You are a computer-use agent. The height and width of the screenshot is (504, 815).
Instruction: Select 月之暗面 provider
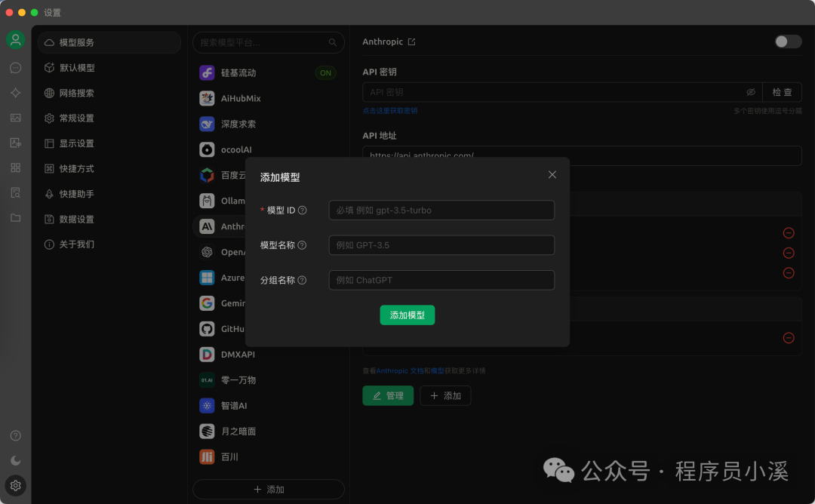tap(268, 432)
